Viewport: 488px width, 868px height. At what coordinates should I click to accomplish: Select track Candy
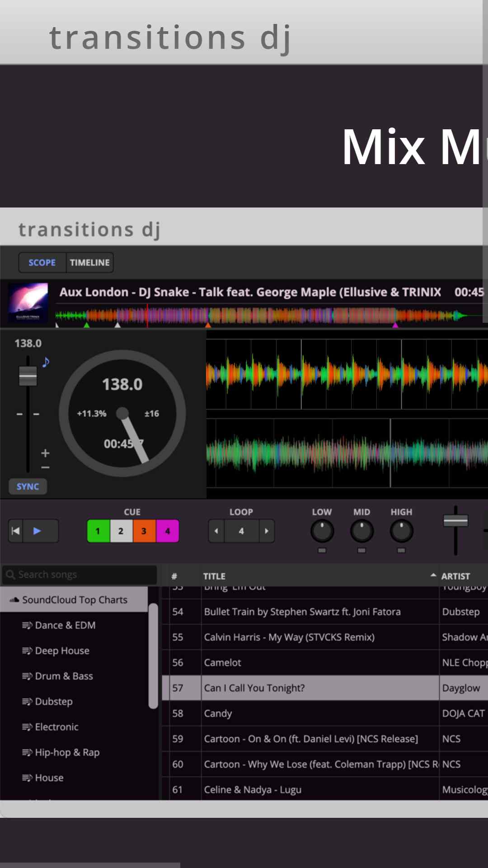tap(218, 713)
